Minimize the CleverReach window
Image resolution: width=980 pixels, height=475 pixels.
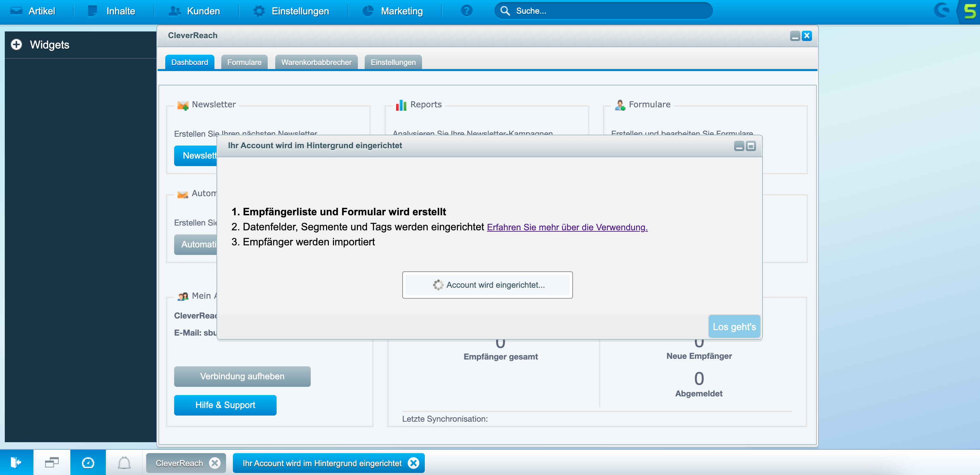pyautogui.click(x=795, y=36)
